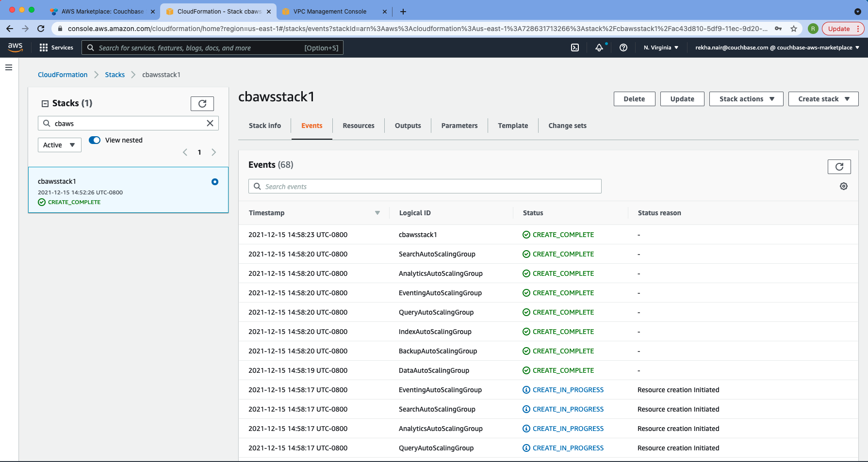868x462 pixels.
Task: Refresh the Events table
Action: click(839, 166)
